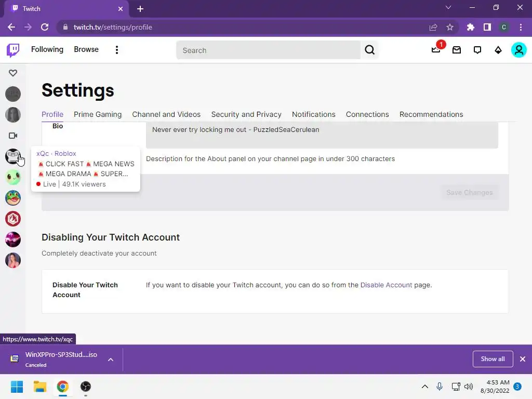The width and height of the screenshot is (532, 399).
Task: Open the tab search chevron
Action: pyautogui.click(x=448, y=7)
